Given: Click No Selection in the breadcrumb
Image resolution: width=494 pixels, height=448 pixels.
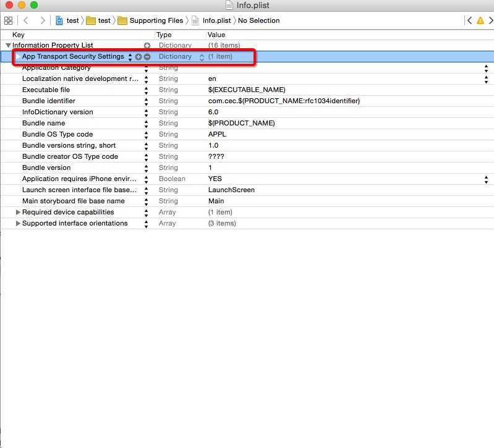Looking at the screenshot, I should (258, 20).
